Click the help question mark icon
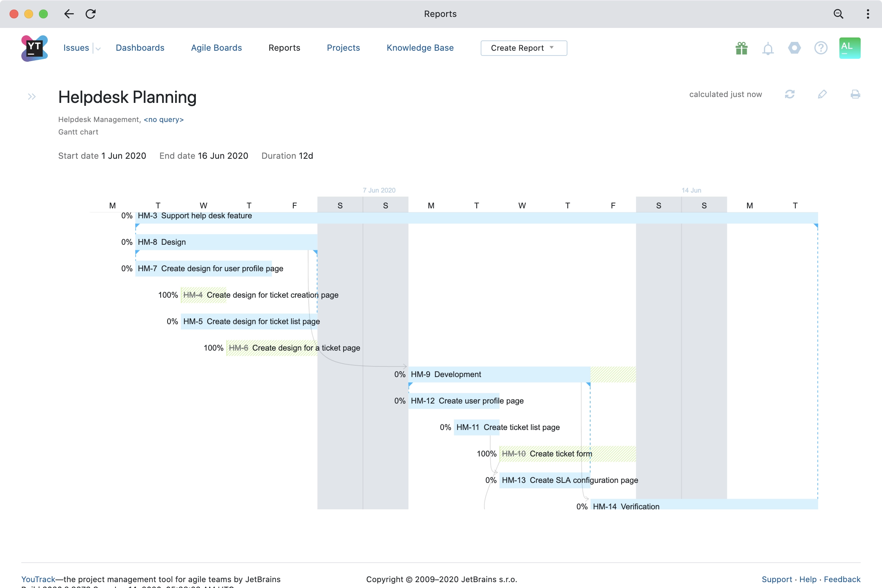Screen dimensions: 882x588 (821, 48)
